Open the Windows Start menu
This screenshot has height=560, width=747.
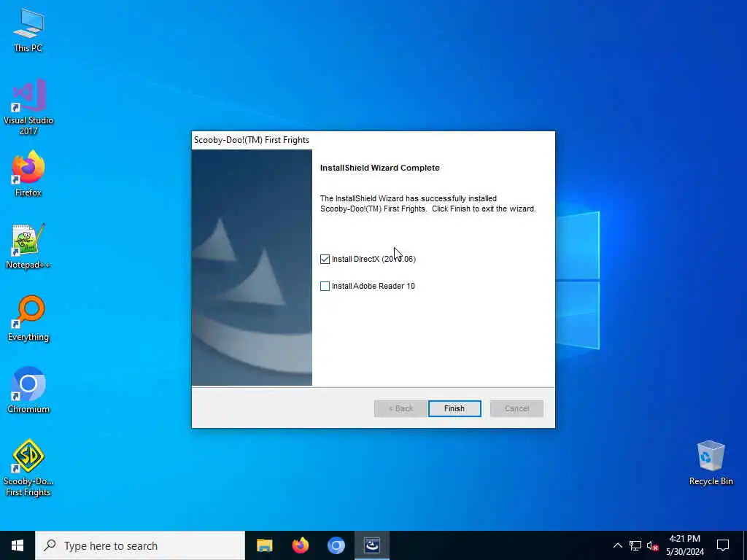pyautogui.click(x=18, y=545)
